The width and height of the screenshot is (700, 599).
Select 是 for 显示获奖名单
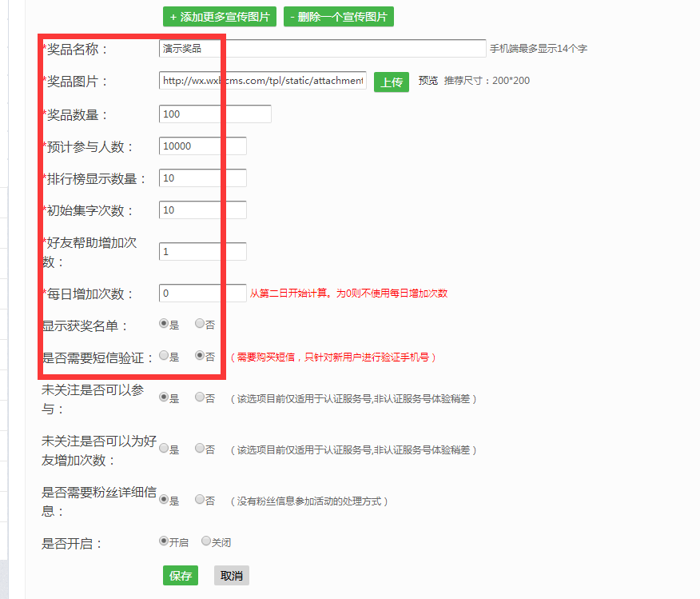click(165, 323)
